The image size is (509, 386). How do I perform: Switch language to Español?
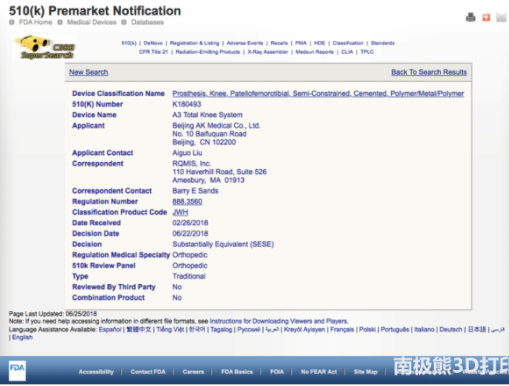click(x=110, y=329)
